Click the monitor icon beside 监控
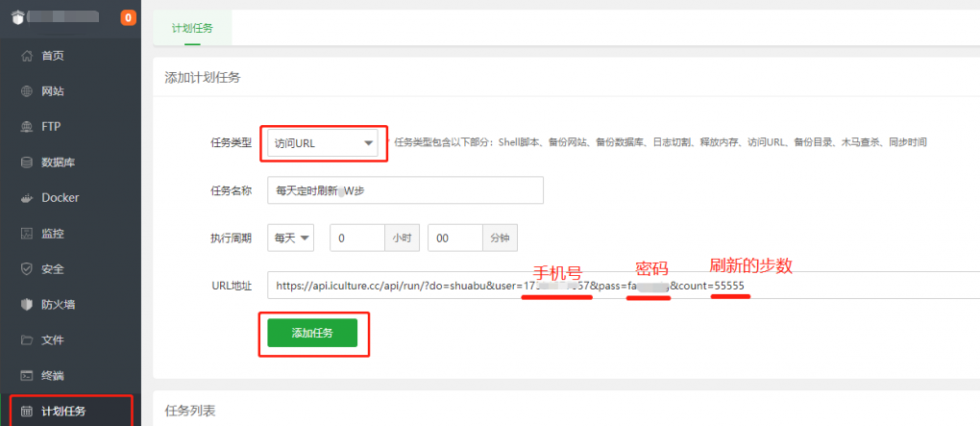This screenshot has height=426, width=980. click(26, 234)
